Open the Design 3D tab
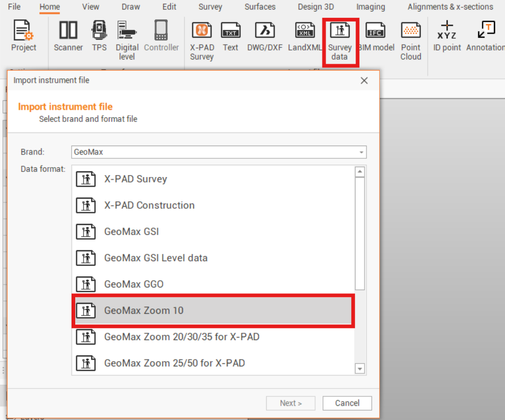This screenshot has width=505, height=420. pyautogui.click(x=316, y=7)
